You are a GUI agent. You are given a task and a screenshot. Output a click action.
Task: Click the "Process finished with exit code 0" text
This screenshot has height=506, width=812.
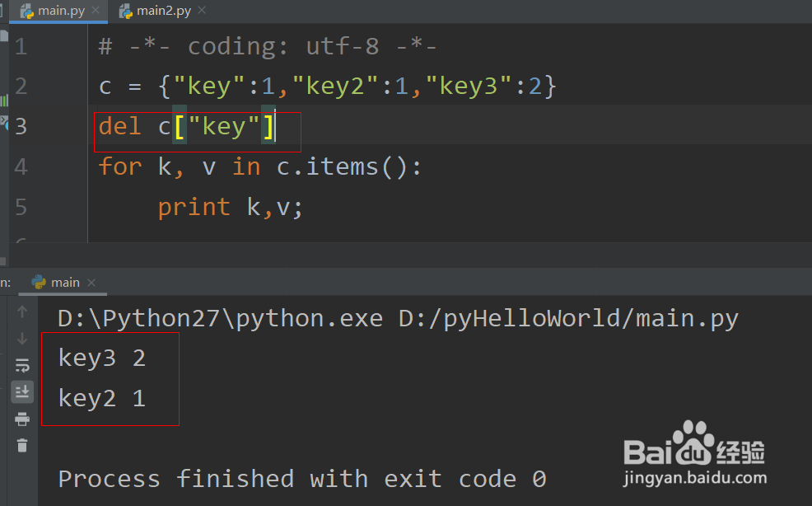pos(302,479)
